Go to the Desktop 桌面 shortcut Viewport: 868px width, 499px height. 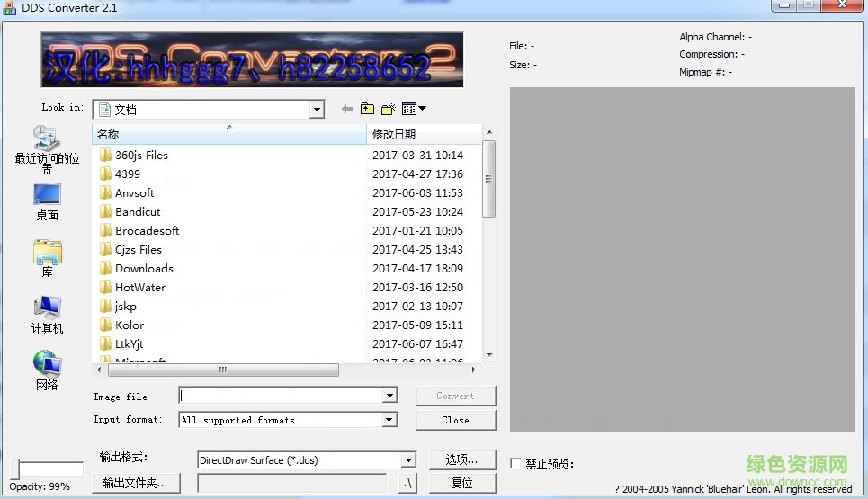point(47,202)
